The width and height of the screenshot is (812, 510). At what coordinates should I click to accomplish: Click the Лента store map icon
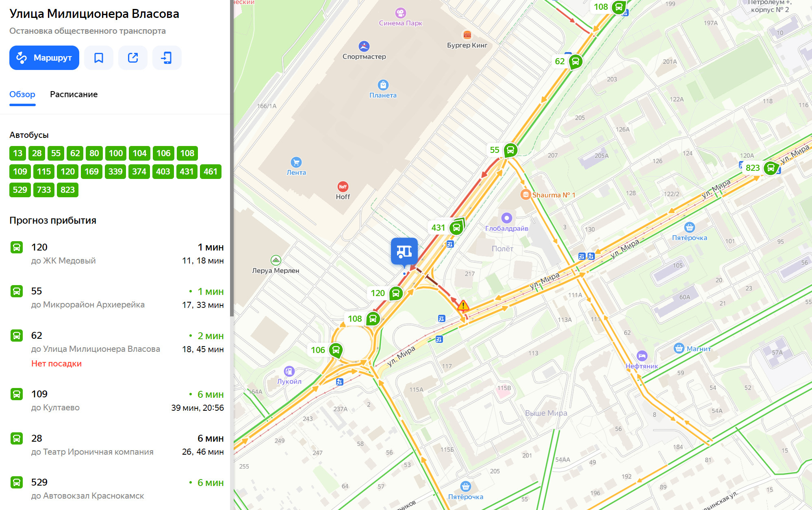296,162
